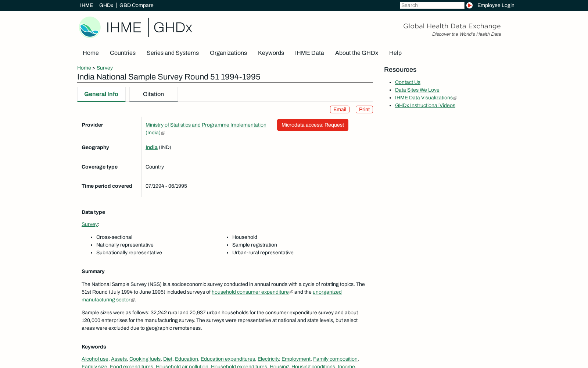
Task: Click the page title India National Sample Survey
Action: click(169, 77)
